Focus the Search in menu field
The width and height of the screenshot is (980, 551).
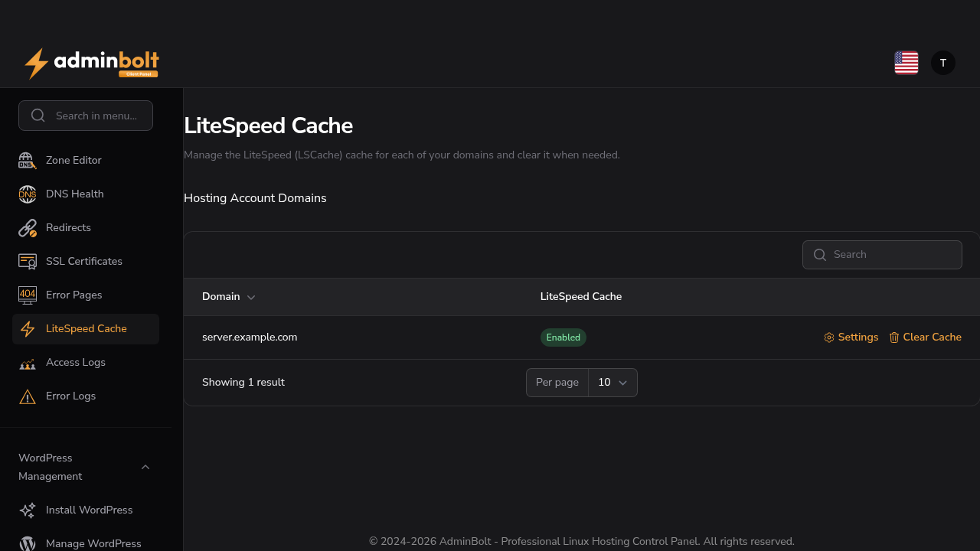pyautogui.click(x=86, y=116)
